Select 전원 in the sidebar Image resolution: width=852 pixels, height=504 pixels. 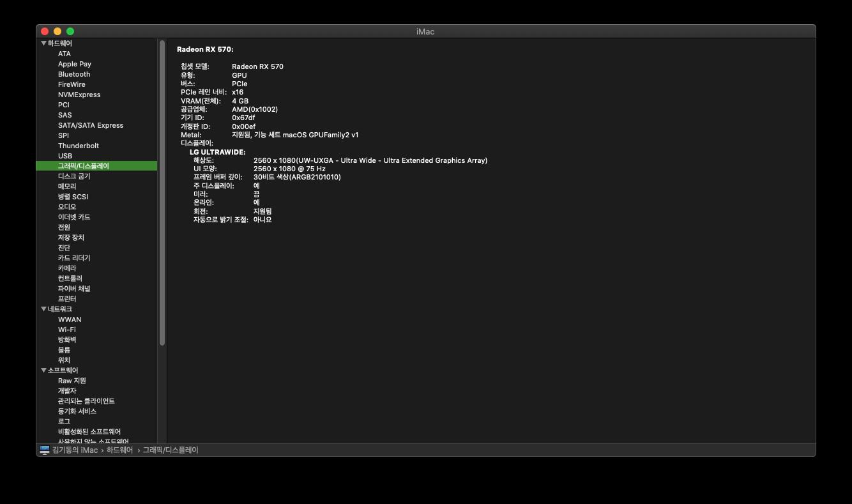pos(64,227)
